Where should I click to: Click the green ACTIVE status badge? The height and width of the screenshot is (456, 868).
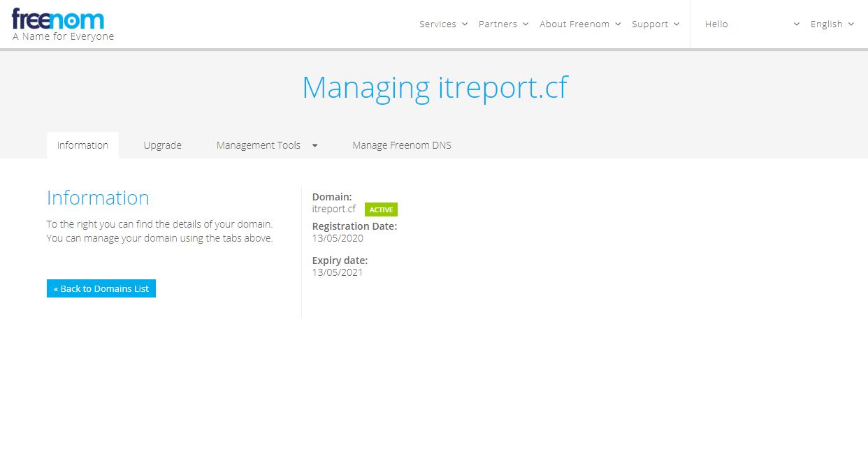click(381, 209)
